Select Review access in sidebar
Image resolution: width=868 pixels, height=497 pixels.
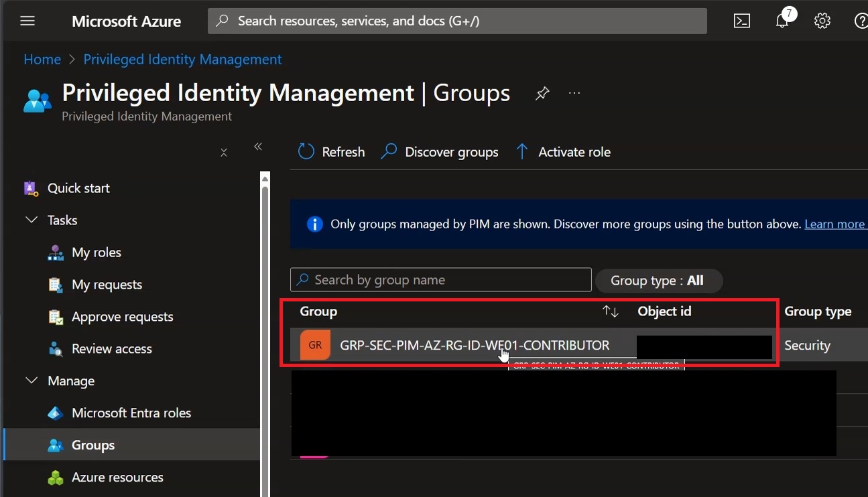tap(112, 349)
